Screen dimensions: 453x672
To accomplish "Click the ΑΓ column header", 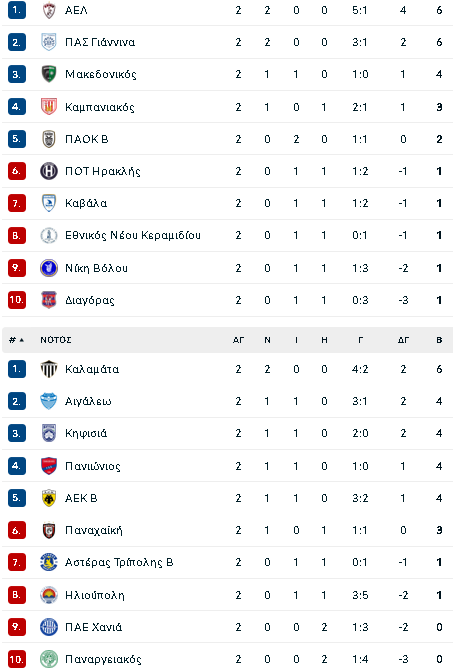I will pos(238,340).
